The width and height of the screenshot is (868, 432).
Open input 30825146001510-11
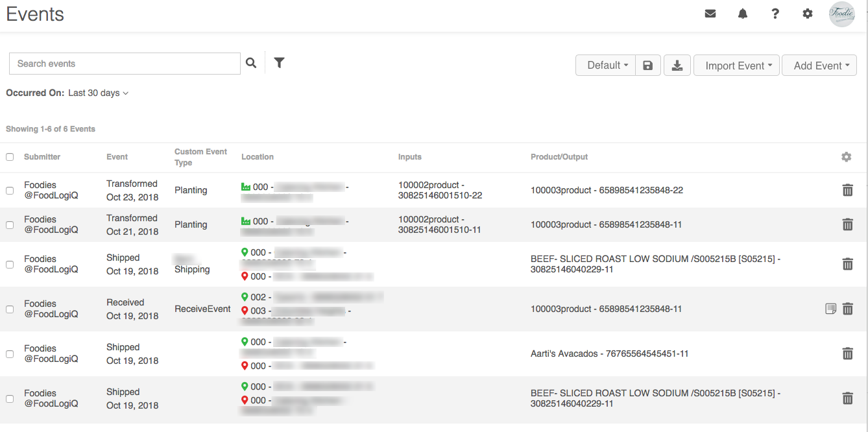(440, 224)
